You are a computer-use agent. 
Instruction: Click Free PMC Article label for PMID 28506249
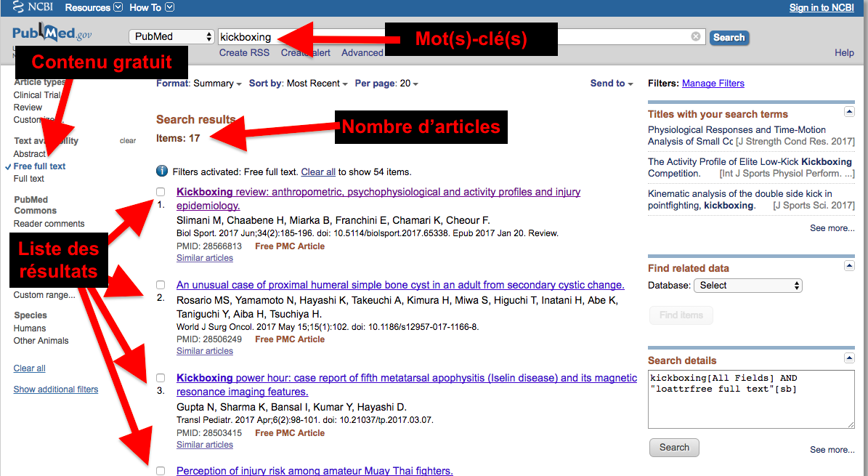pyautogui.click(x=290, y=339)
